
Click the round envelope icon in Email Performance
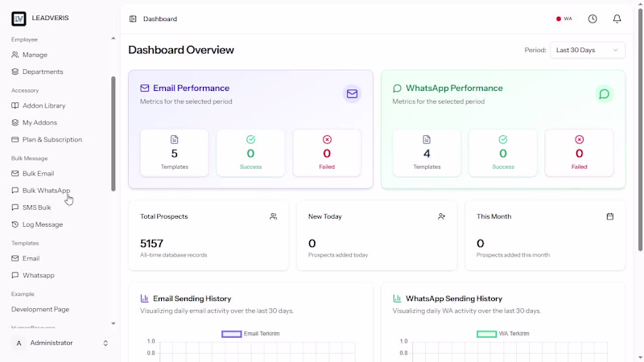click(x=352, y=94)
